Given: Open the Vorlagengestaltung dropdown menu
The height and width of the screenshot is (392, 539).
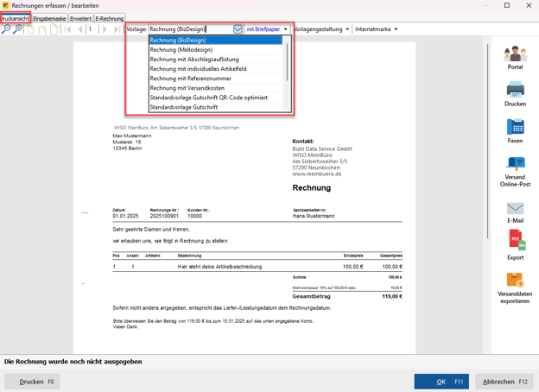Looking at the screenshot, I should (x=320, y=29).
